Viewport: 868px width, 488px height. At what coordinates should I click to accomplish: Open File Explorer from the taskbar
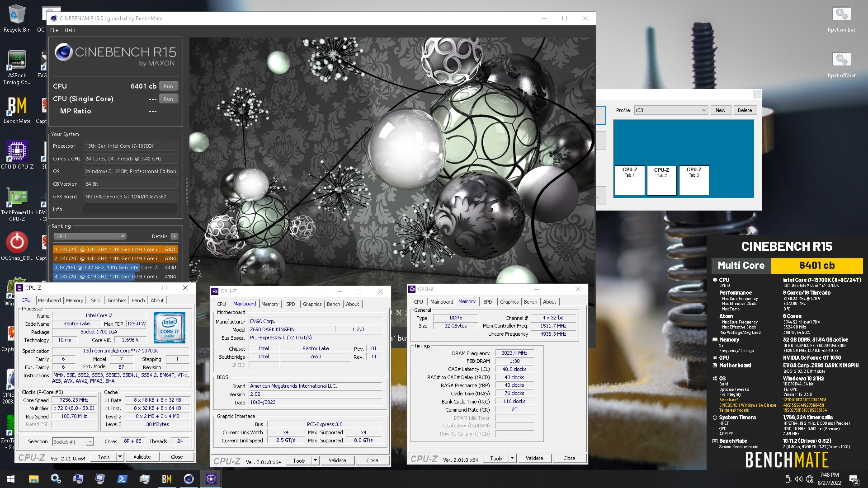(x=33, y=479)
